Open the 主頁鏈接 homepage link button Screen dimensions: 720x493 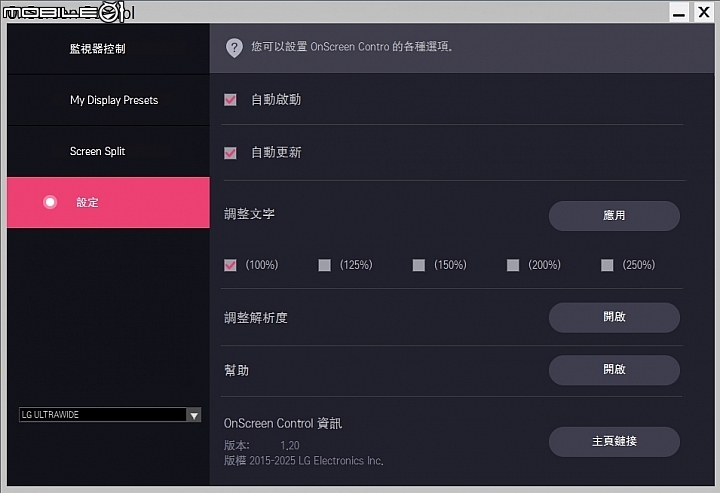tap(614, 442)
